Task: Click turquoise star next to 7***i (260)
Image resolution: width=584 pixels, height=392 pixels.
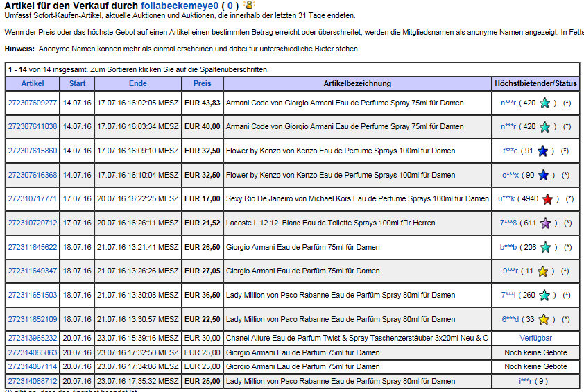Action: [x=544, y=296]
